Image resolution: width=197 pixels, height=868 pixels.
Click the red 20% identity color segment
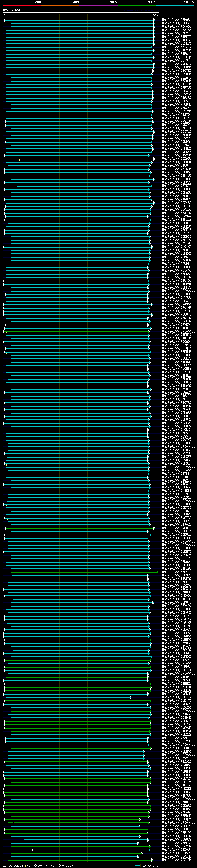pyautogui.click(x=22, y=6)
